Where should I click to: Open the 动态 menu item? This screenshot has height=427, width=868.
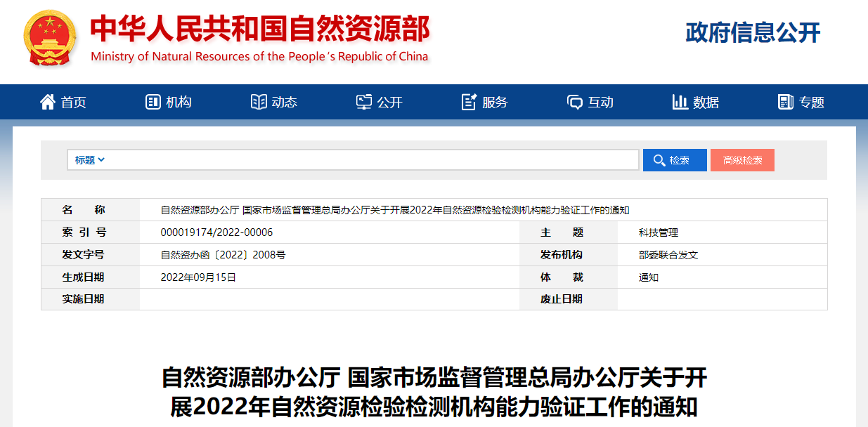[274, 102]
